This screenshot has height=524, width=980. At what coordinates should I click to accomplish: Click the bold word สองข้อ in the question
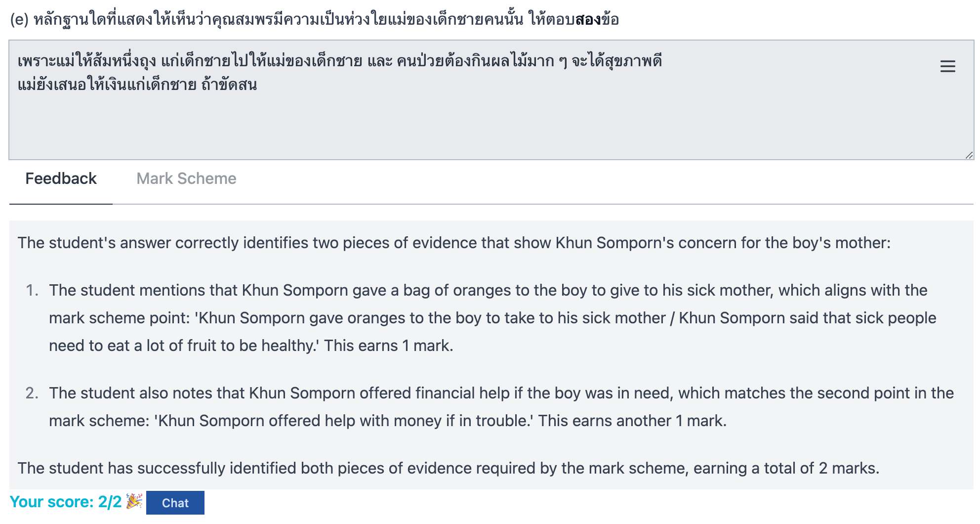(x=597, y=20)
